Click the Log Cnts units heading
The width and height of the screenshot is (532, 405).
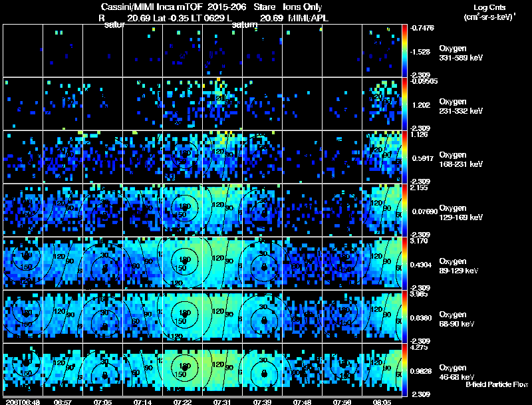(x=489, y=12)
